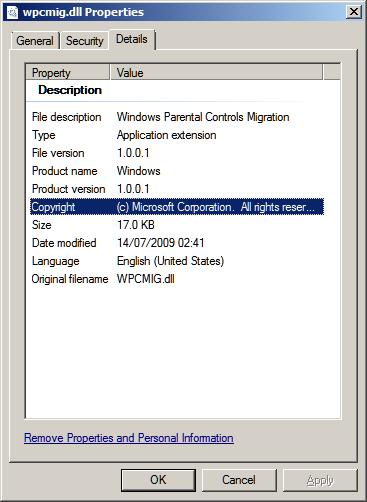Select the Size property label

pyautogui.click(x=42, y=225)
